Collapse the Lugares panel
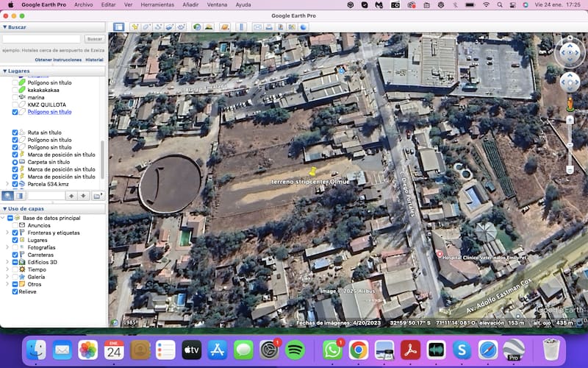 pos(5,71)
